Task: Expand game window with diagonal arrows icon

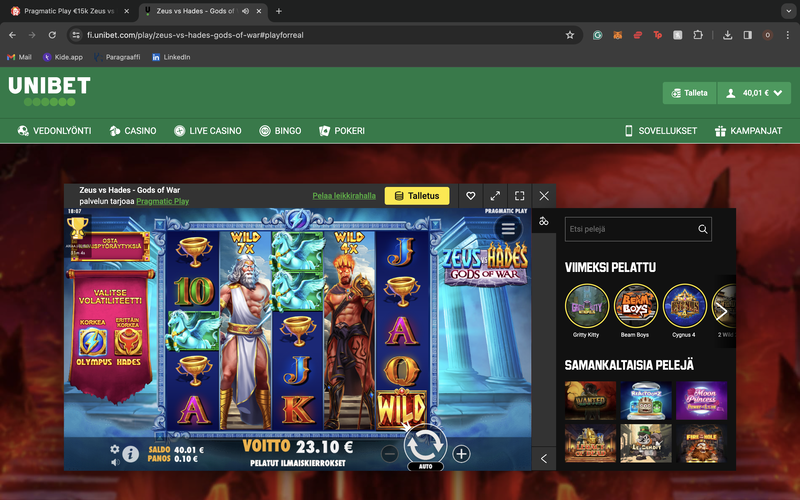Action: pyautogui.click(x=495, y=196)
